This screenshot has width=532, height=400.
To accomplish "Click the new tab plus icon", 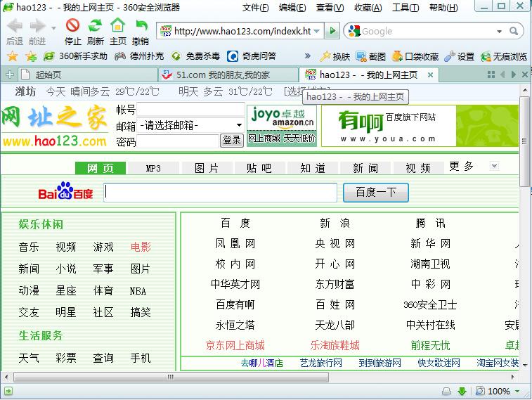I will 10,75.
